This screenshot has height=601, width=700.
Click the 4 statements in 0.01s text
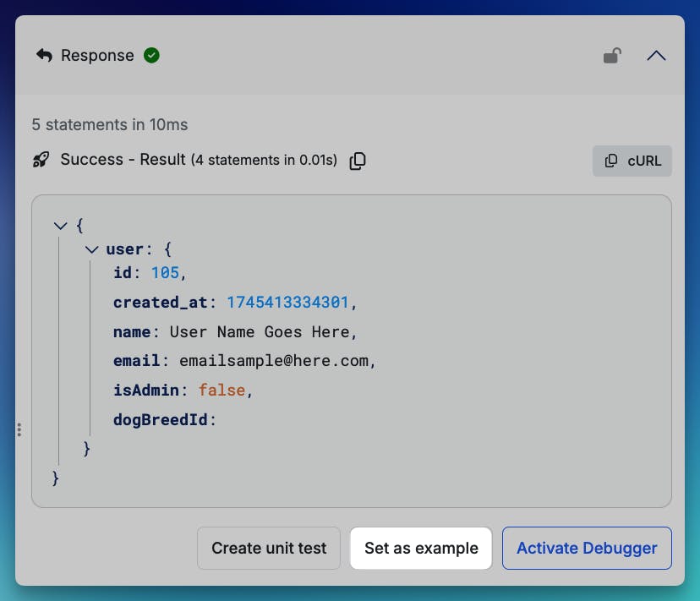(264, 160)
